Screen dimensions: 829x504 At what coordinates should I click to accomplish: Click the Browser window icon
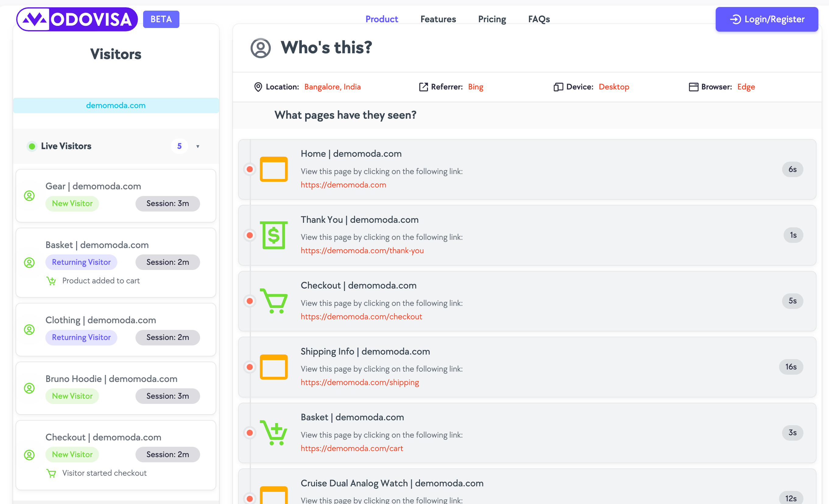[x=693, y=87]
